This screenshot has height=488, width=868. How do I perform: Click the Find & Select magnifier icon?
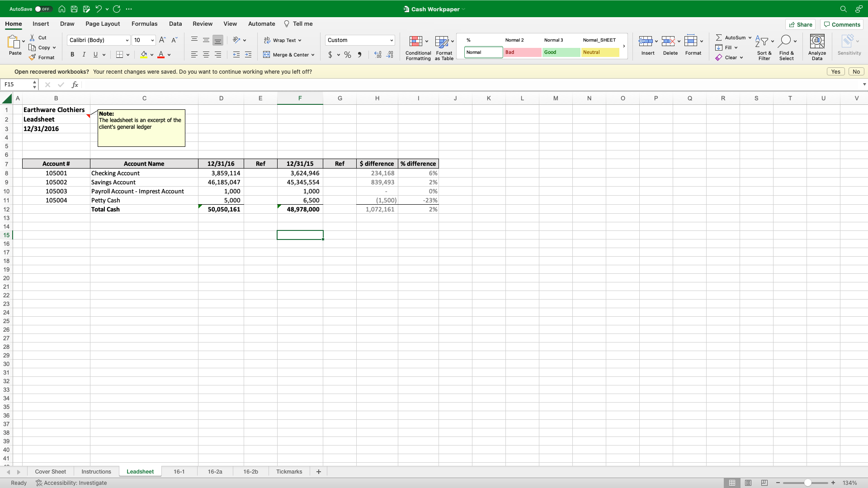787,41
